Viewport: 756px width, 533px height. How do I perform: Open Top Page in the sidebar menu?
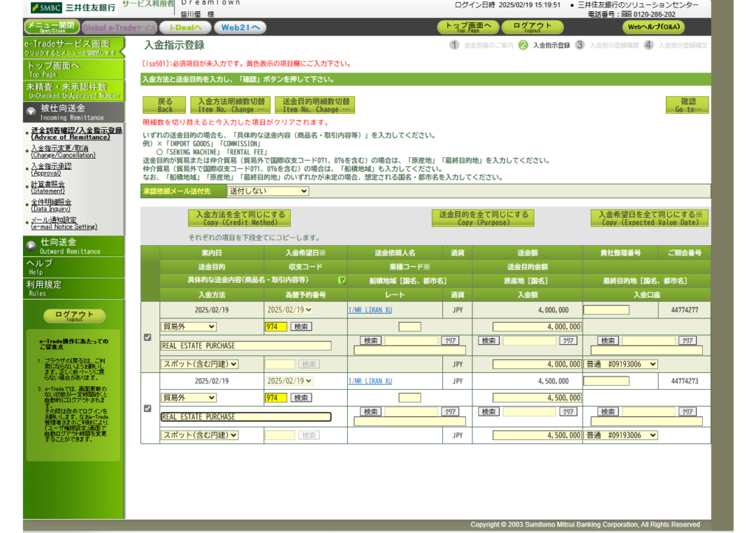tap(74, 69)
